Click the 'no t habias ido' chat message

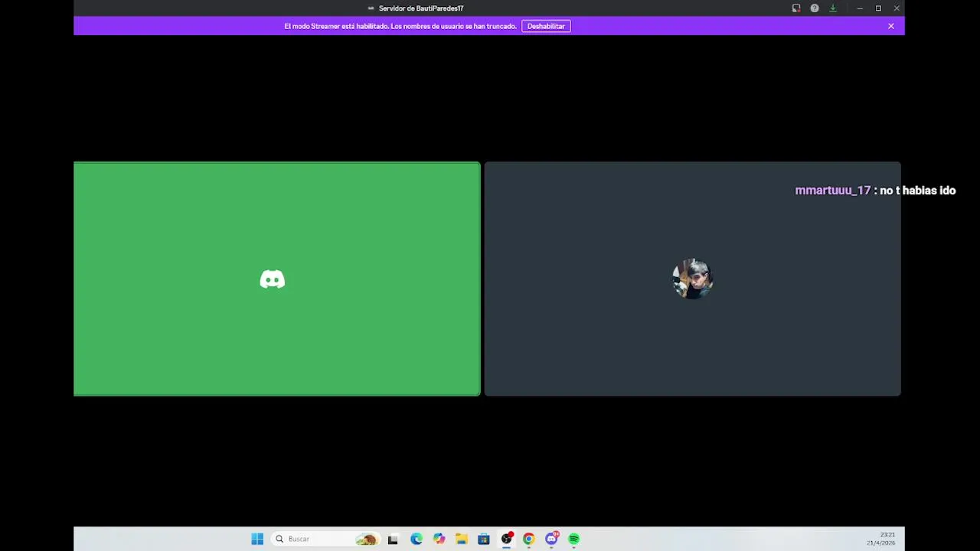click(x=917, y=191)
